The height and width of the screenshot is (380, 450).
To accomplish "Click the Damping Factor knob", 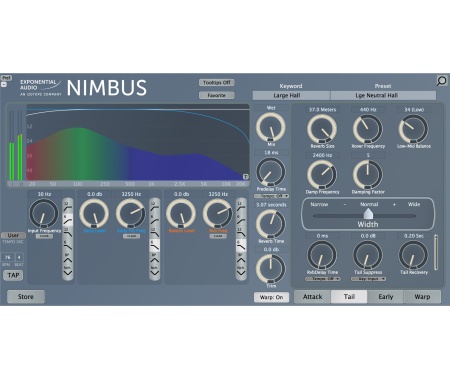I will pos(368,175).
